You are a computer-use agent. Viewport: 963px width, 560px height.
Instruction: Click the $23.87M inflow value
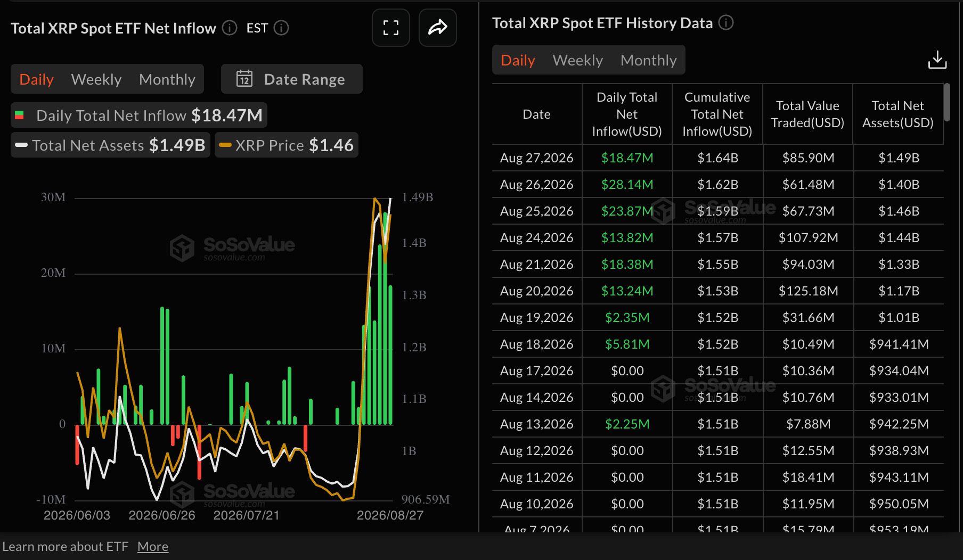tap(627, 211)
